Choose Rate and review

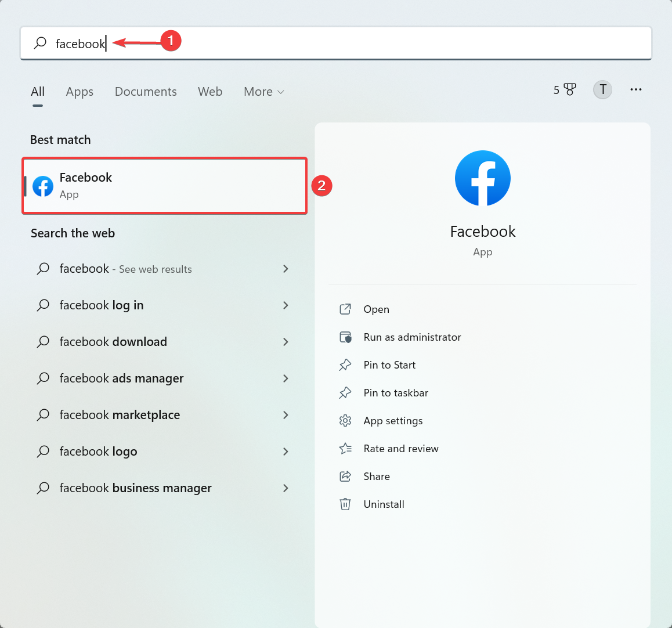tap(401, 449)
